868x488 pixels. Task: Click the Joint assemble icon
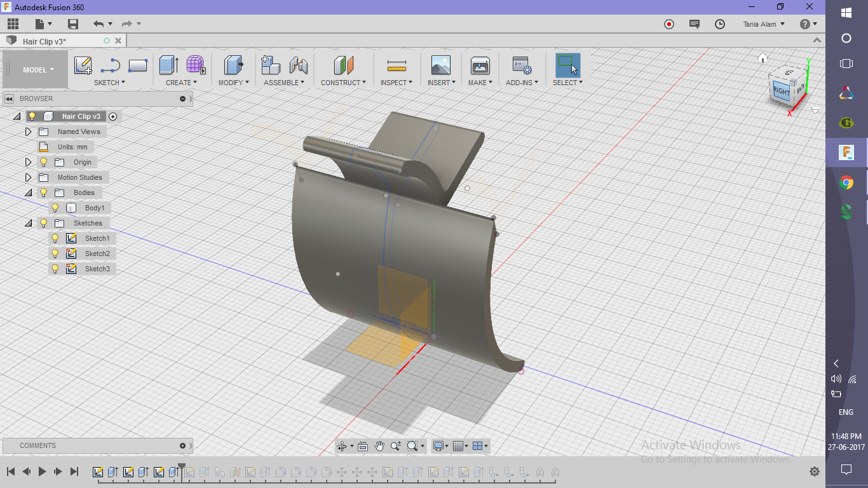pos(298,65)
